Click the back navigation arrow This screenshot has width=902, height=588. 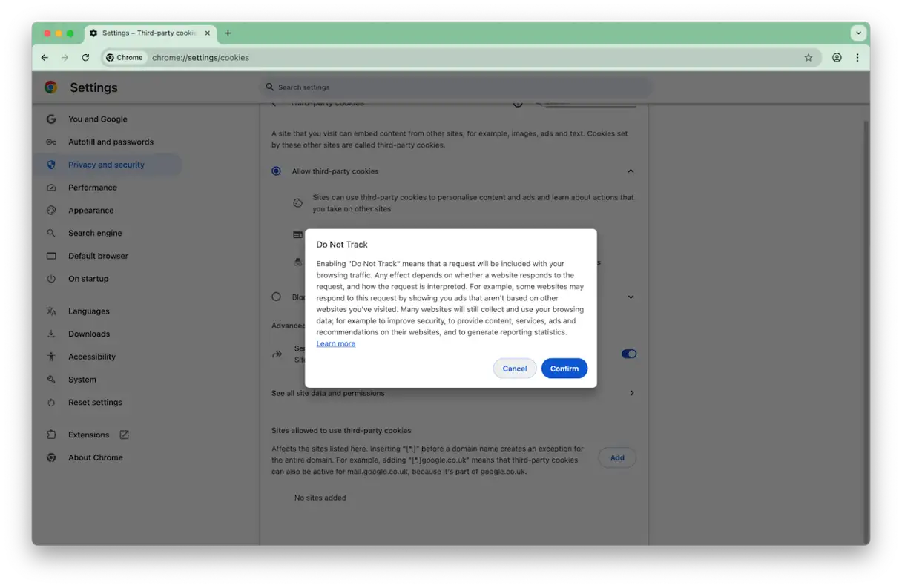pyautogui.click(x=45, y=58)
